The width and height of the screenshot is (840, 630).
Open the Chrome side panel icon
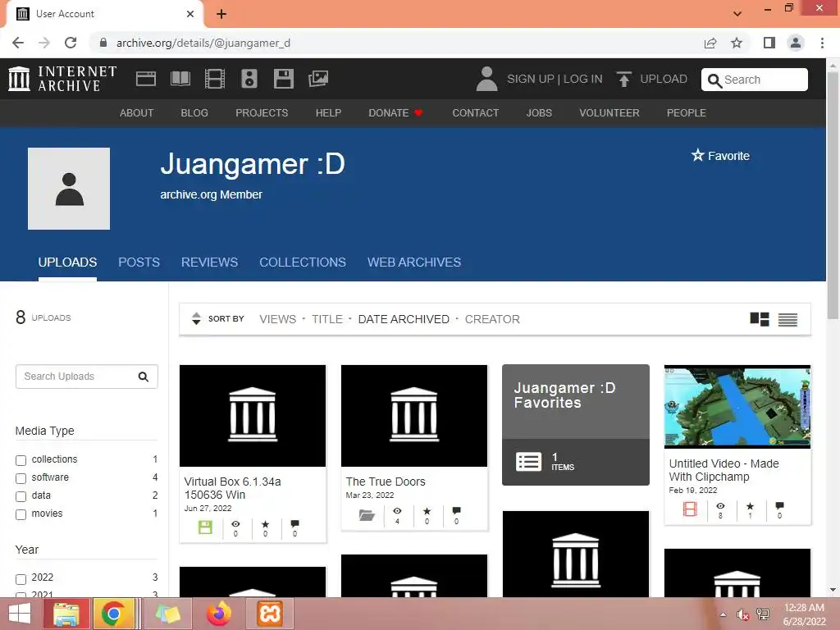(769, 43)
